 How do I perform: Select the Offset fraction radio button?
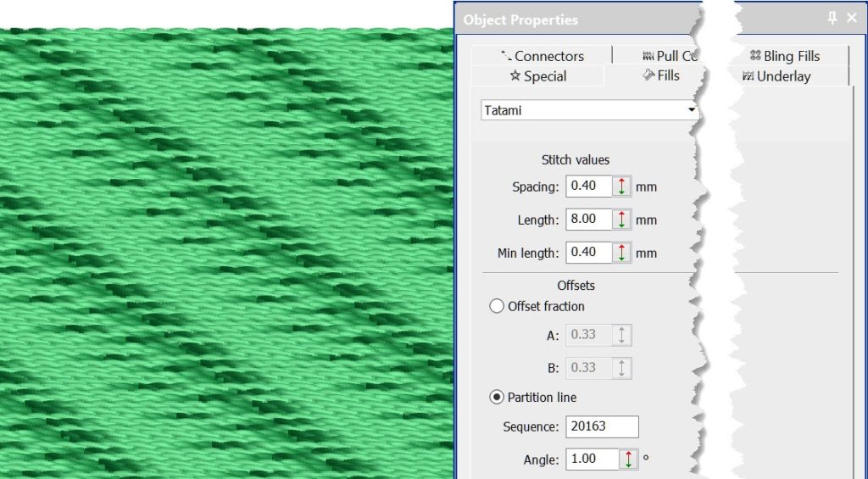[498, 306]
